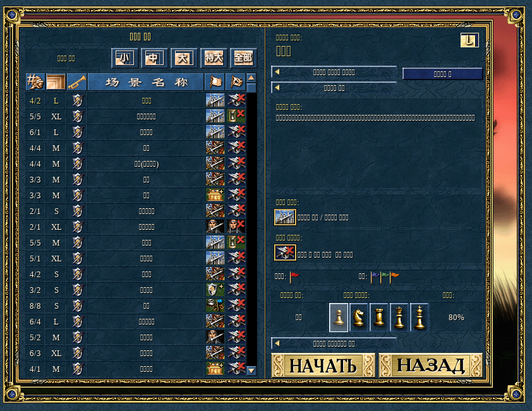Select rook difficulty level
The image size is (532, 411).
click(379, 318)
